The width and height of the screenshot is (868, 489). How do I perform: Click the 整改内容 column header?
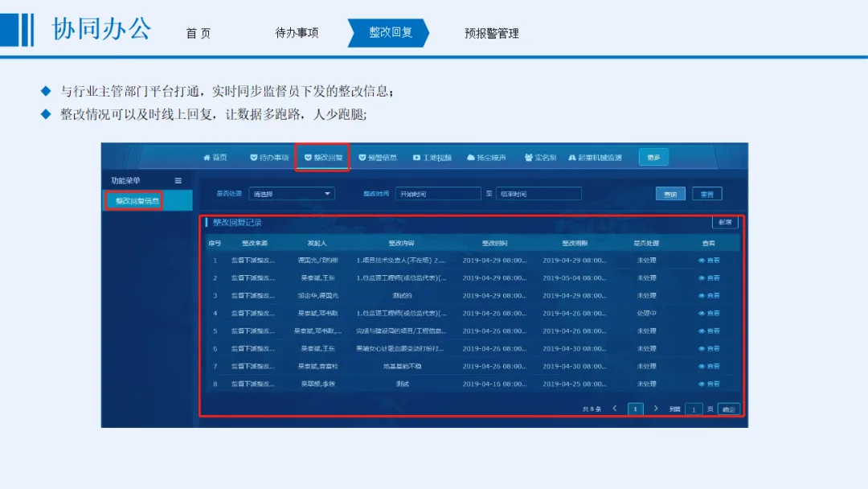[401, 243]
